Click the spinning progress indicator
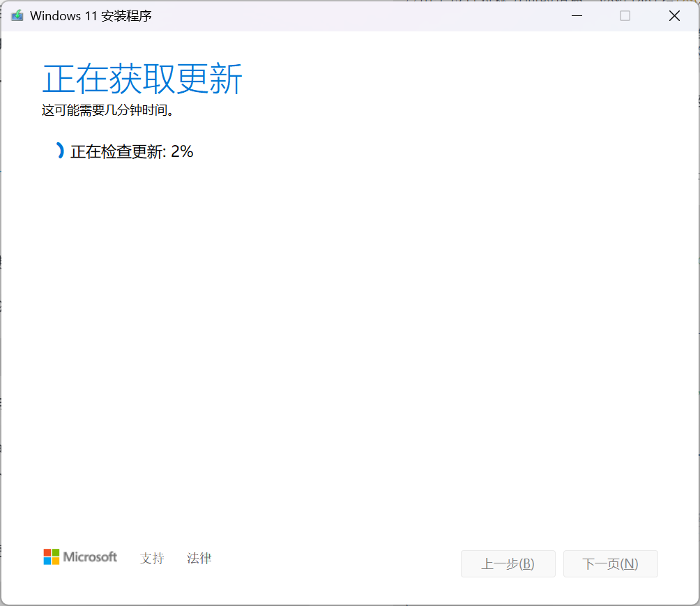700x606 pixels. 60,151
